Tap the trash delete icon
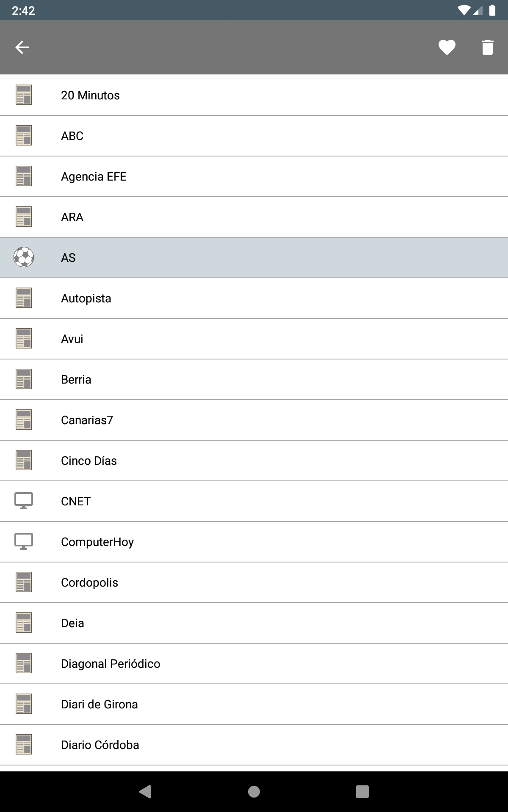Screen dimensions: 508x812 point(487,47)
